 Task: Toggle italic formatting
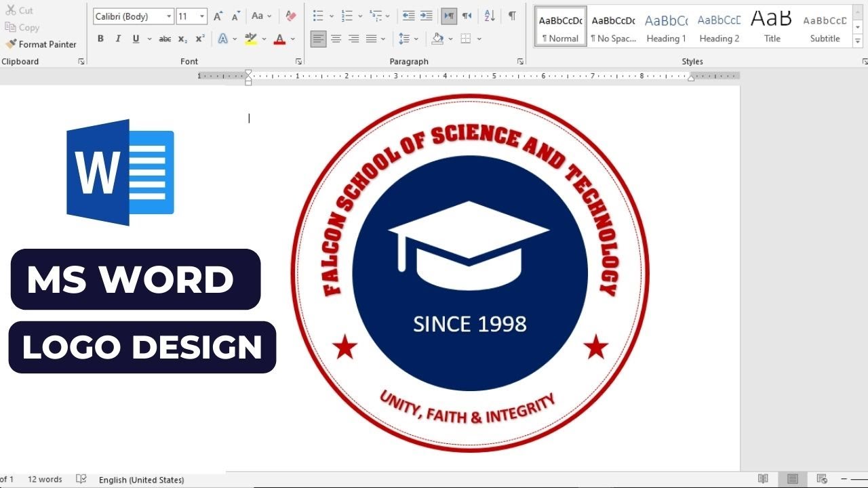[x=118, y=39]
